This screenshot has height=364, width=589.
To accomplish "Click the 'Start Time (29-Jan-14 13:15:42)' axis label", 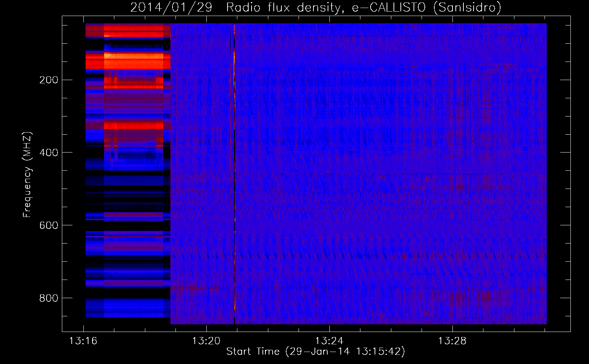I will (x=316, y=352).
